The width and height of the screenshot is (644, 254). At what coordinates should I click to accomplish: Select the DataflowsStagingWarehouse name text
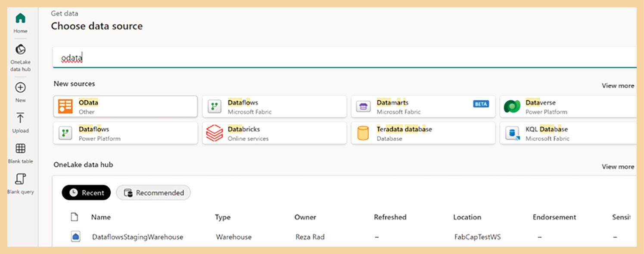pyautogui.click(x=137, y=237)
